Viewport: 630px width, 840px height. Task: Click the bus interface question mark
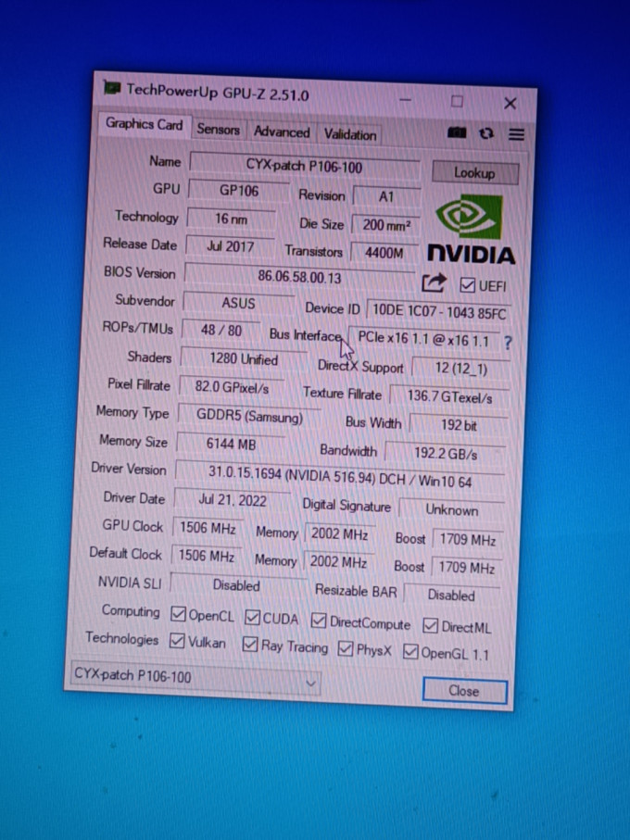point(508,342)
